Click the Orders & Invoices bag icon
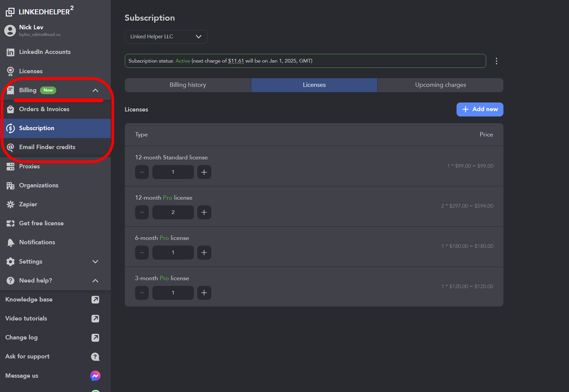 (x=11, y=109)
